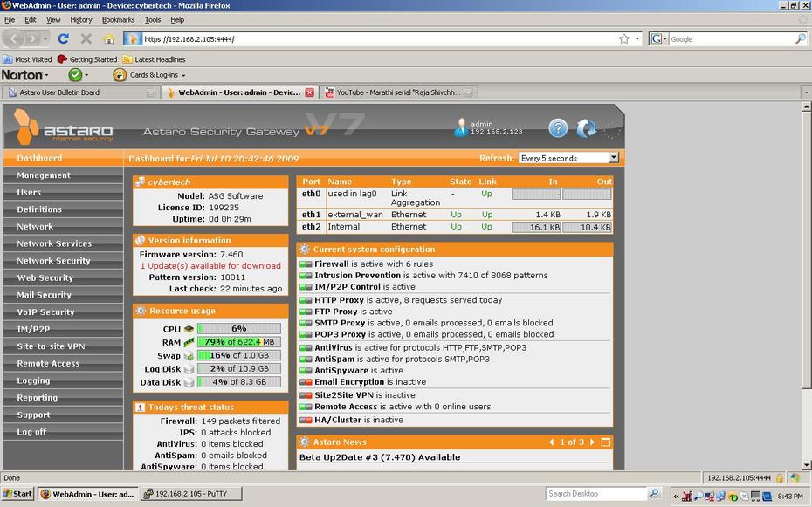Toggle IM/P2P Control status indicator
This screenshot has height=507, width=812.
coord(306,286)
